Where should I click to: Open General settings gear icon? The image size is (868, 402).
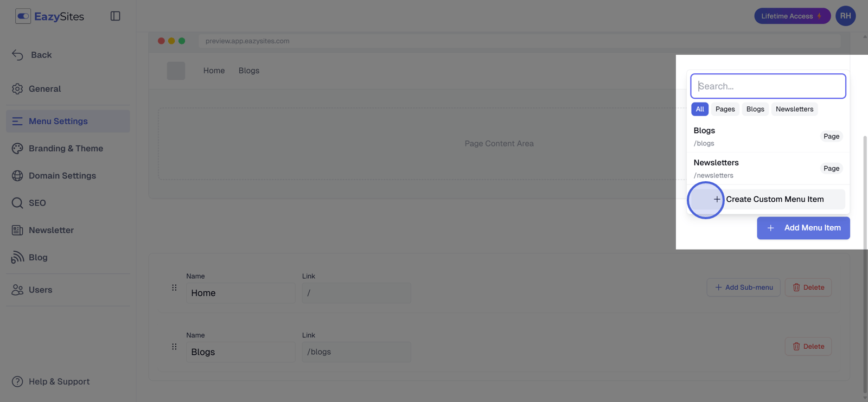17,88
